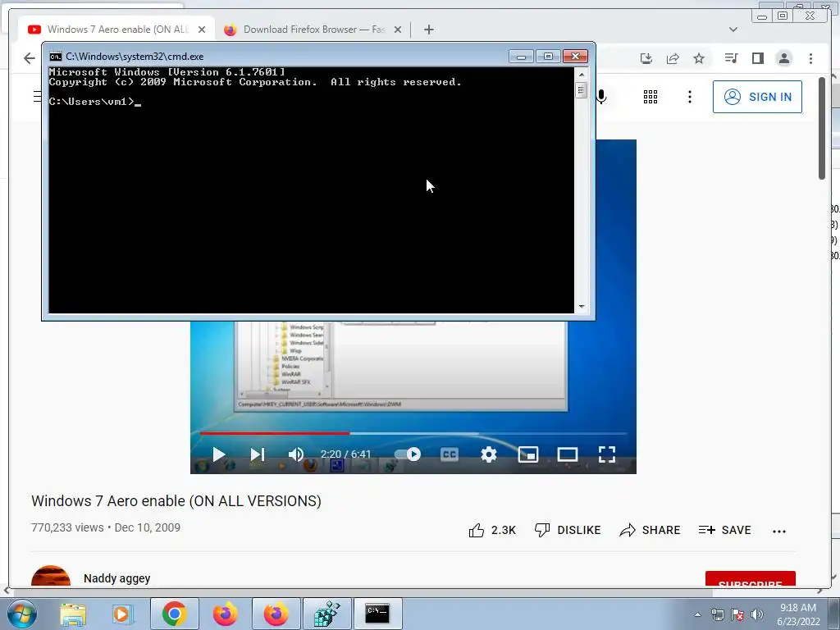Open YouTube apps grid icon
Image resolution: width=840 pixels, height=630 pixels.
tap(650, 97)
